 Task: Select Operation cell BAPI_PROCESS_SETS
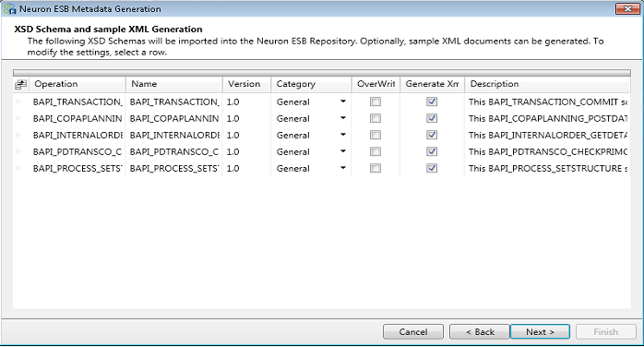78,168
